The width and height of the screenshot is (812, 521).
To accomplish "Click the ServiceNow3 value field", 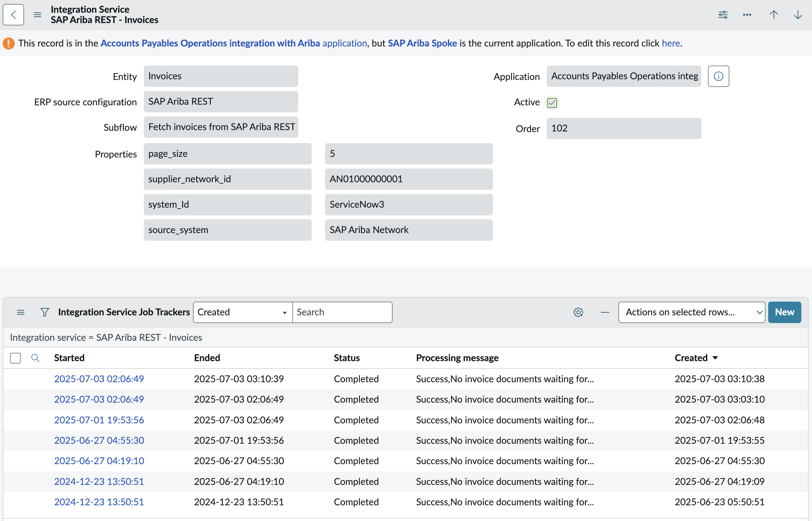I will tap(409, 204).
